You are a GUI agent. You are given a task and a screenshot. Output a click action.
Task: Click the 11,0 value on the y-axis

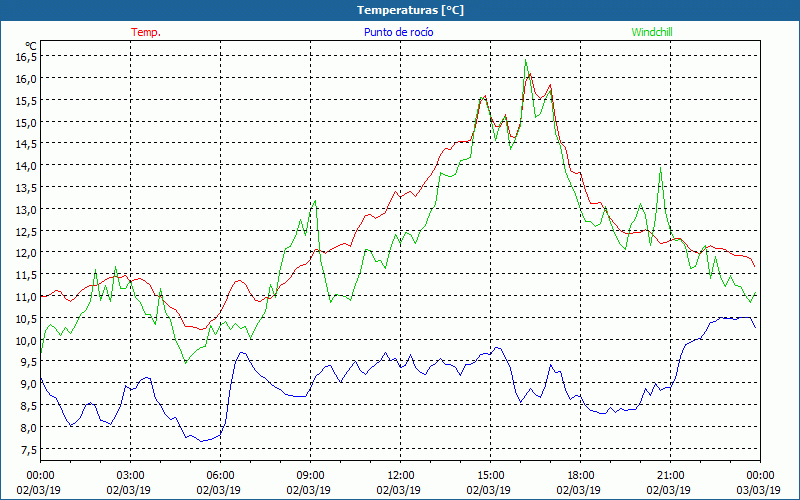tap(26, 296)
